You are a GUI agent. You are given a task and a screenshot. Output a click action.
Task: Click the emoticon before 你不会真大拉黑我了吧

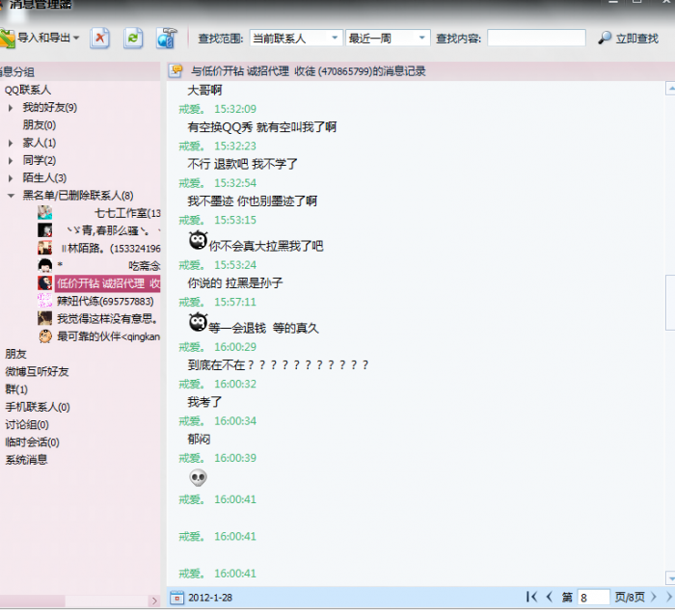coord(198,241)
